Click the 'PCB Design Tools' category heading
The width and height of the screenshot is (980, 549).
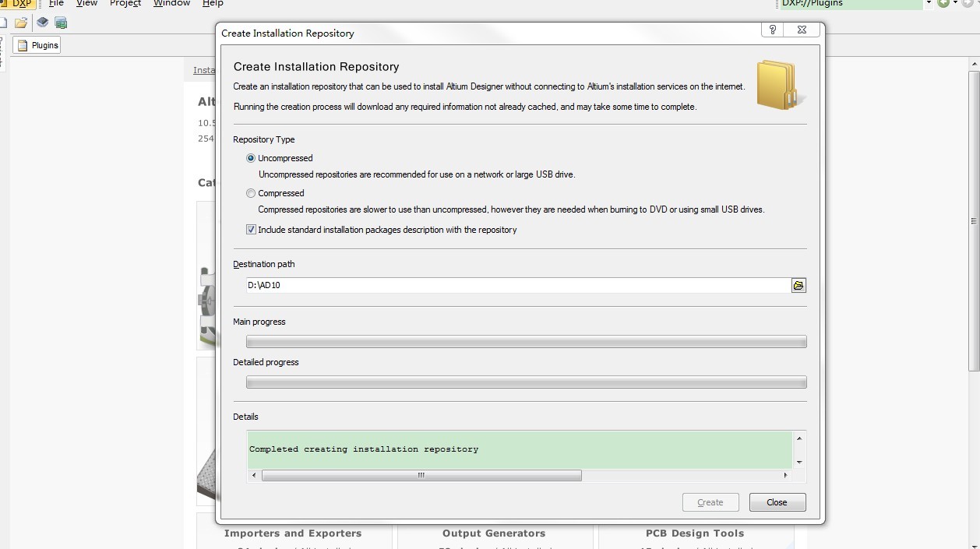coord(695,533)
